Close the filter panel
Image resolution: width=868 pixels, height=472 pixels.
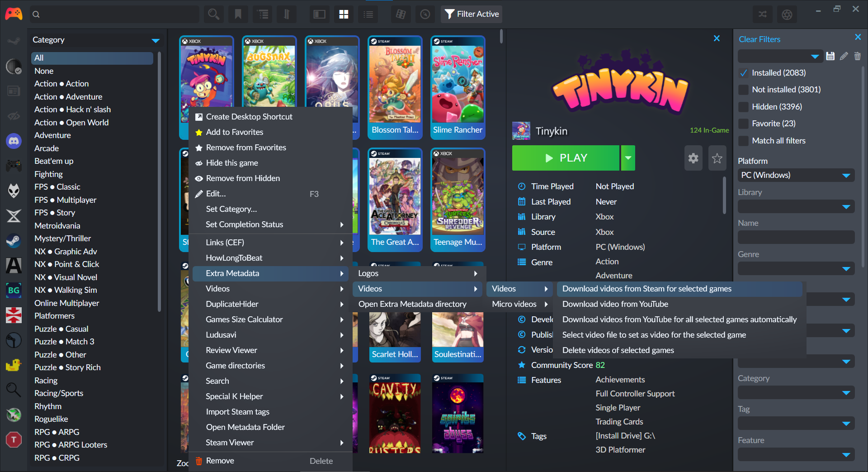[x=858, y=37]
